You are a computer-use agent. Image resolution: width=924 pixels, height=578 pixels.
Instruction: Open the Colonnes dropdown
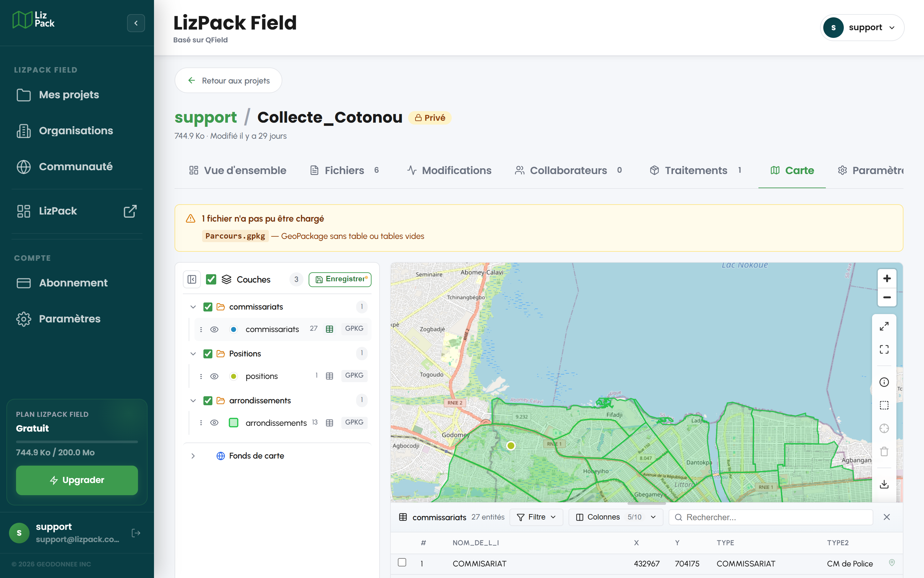coord(615,517)
